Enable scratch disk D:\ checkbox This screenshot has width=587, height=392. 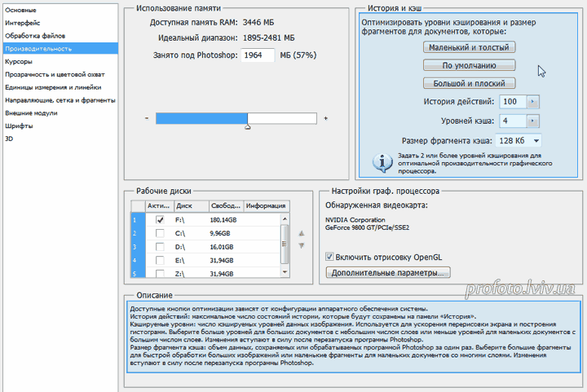[160, 247]
